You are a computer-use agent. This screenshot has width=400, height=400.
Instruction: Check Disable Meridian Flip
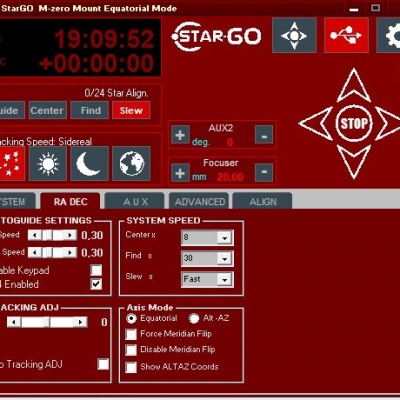[131, 350]
